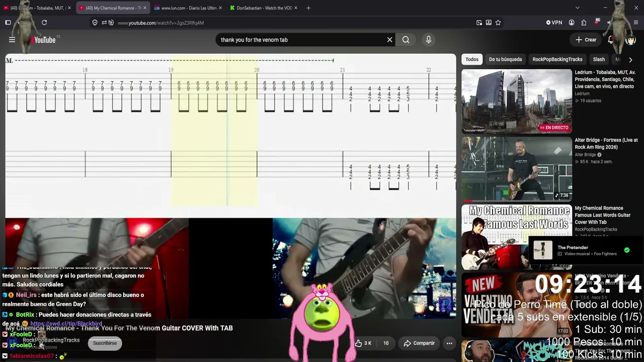Open the swd.cl/tip/Blackbird donation link
The width and height of the screenshot is (644, 362).
66,324
